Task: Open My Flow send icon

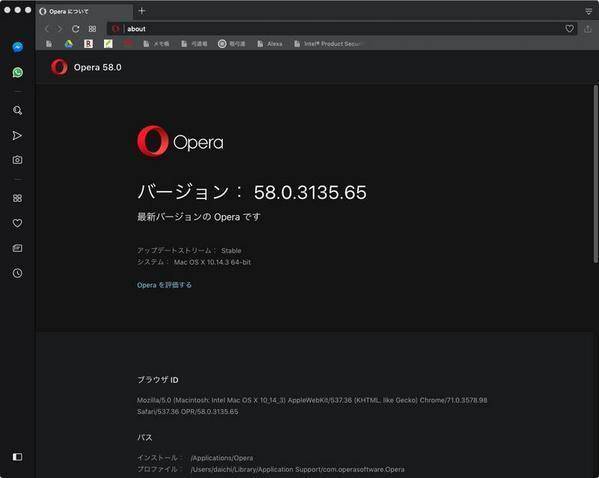Action: coord(17,135)
